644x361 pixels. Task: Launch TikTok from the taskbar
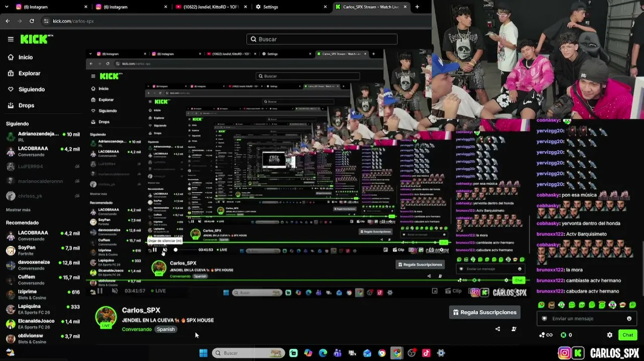click(x=426, y=353)
